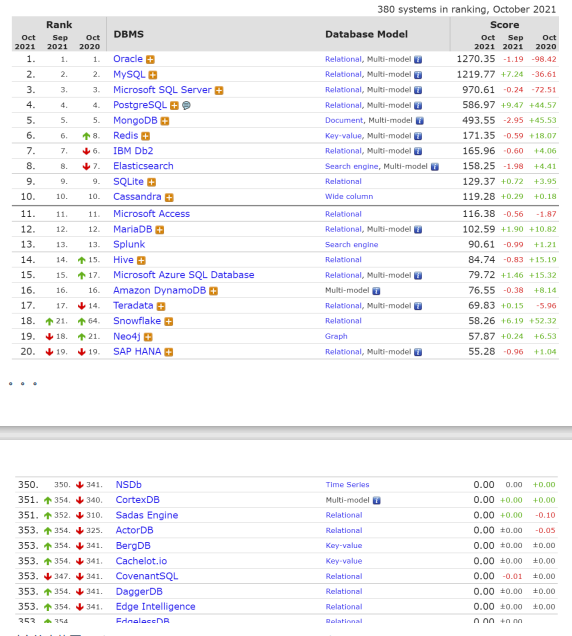
Task: Click the plus icon beside MySQL
Action: click(x=153, y=75)
